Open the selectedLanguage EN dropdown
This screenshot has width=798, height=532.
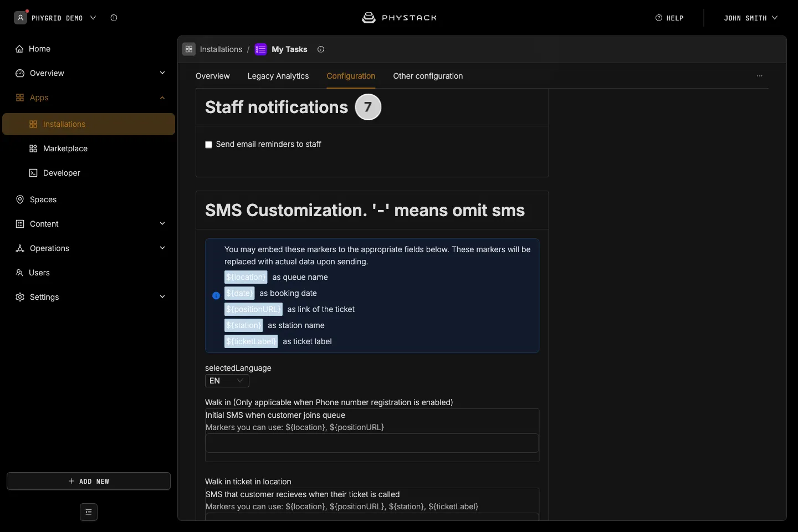pos(227,381)
